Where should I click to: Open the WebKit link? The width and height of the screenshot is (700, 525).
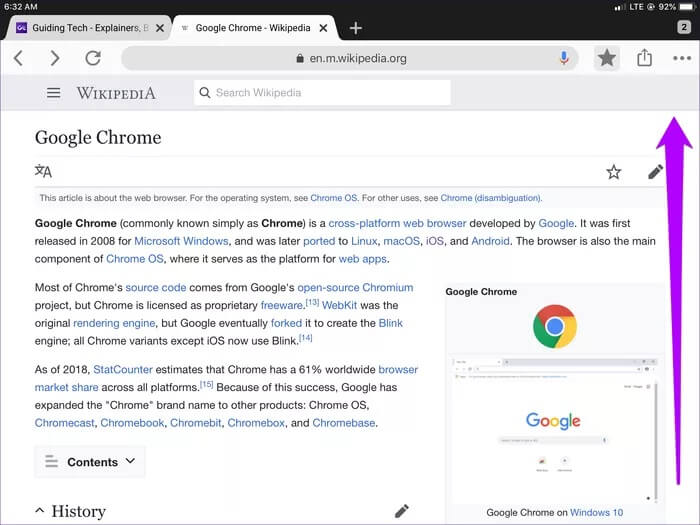click(339, 305)
